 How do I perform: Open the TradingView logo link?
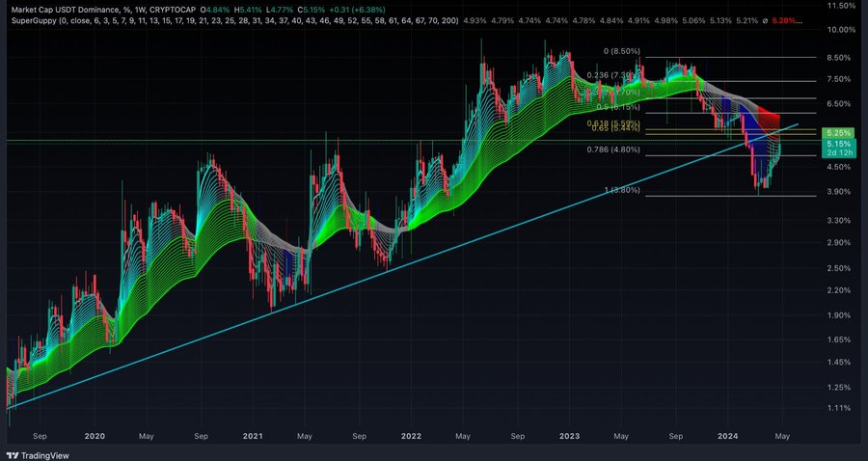pyautogui.click(x=38, y=455)
